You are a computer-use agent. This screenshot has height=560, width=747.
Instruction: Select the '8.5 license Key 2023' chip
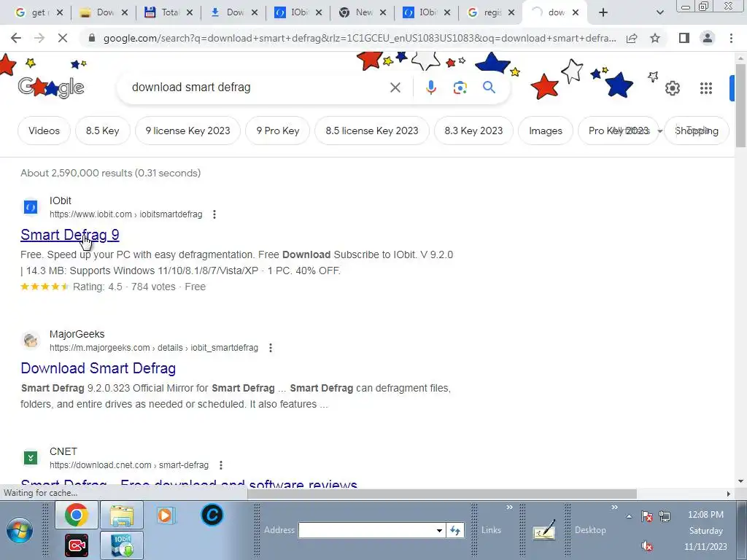(x=372, y=131)
